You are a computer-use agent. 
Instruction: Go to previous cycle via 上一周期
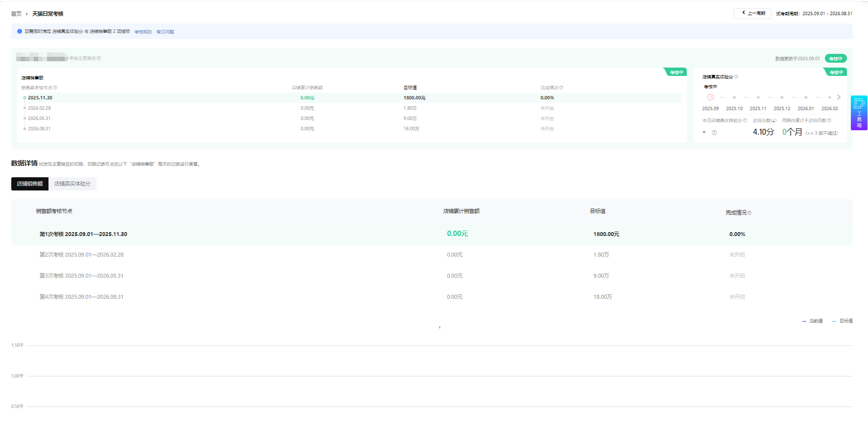tap(752, 13)
